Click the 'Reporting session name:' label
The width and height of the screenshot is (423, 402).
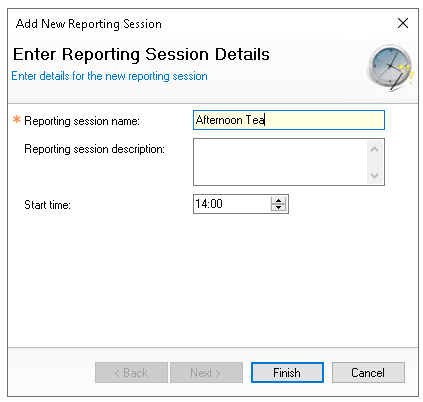(82, 121)
